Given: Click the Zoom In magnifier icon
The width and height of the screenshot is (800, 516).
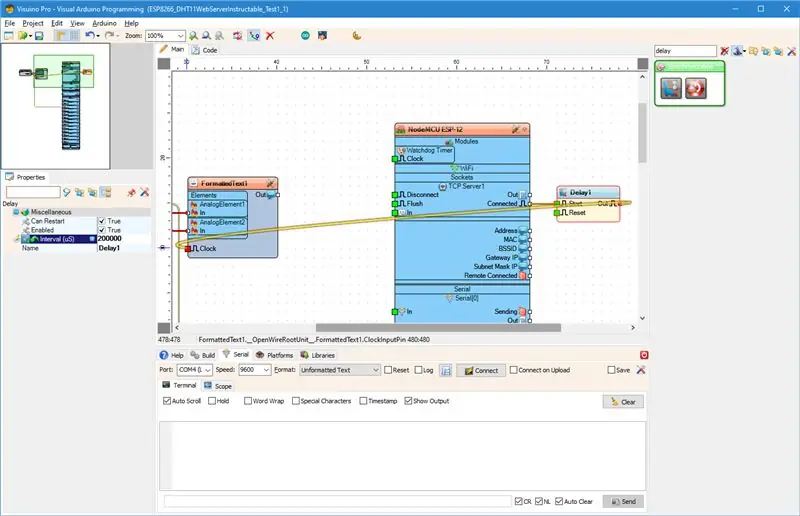Looking at the screenshot, I should tap(193, 36).
